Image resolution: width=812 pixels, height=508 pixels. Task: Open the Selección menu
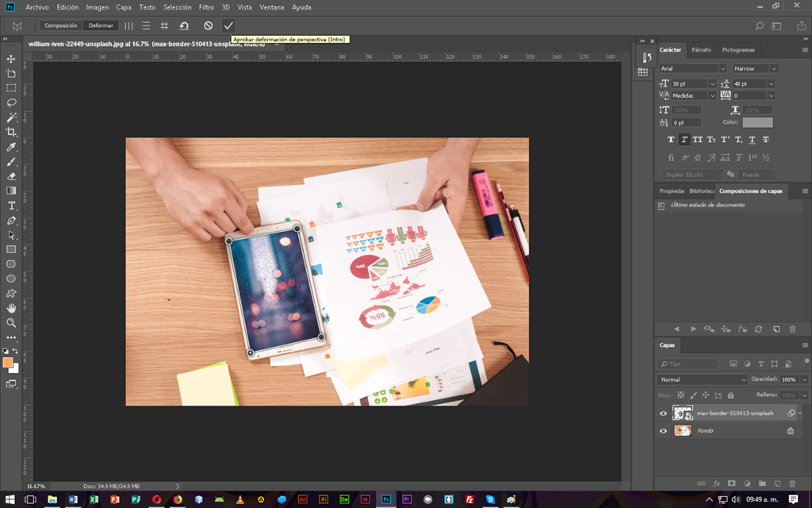[x=177, y=7]
